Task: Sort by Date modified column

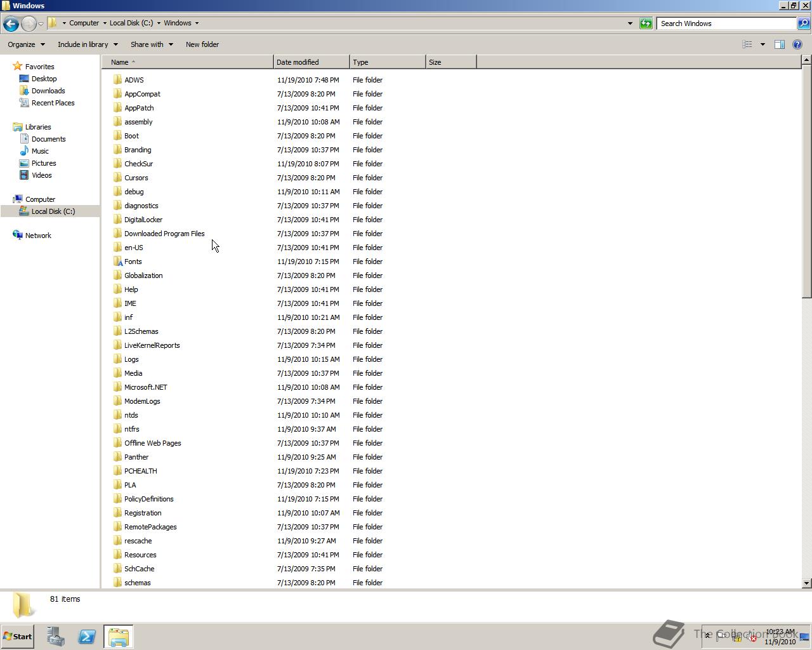Action: coord(311,62)
